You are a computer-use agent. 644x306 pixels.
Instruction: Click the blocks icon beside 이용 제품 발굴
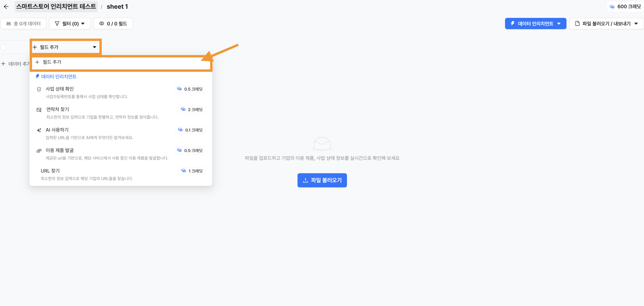coord(39,151)
